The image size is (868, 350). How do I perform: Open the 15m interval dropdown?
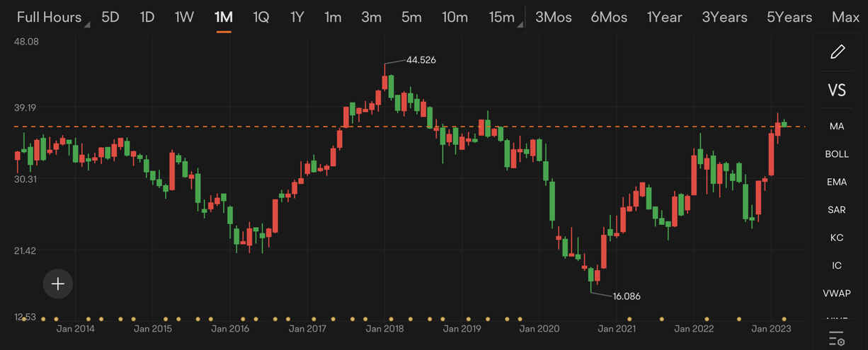(506, 18)
